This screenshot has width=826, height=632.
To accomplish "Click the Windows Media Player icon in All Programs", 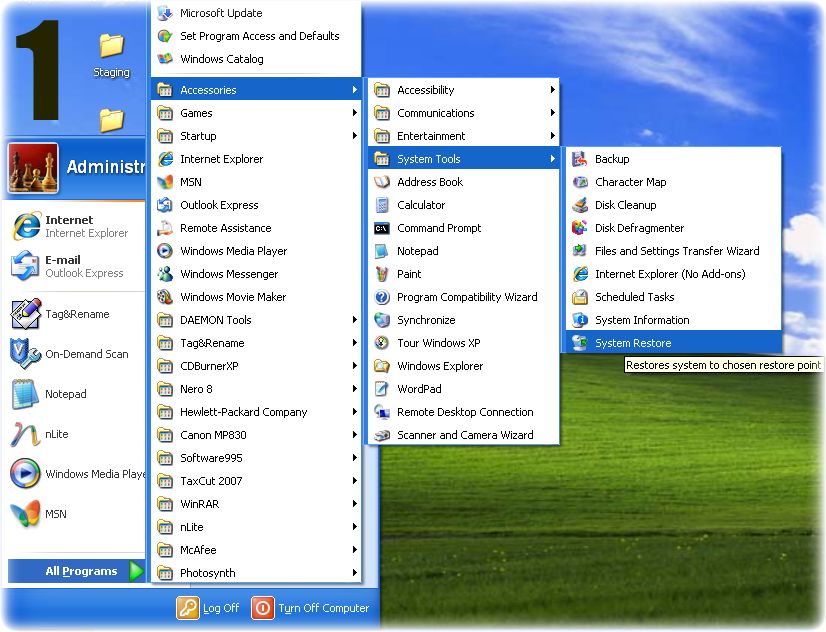I will pyautogui.click(x=165, y=251).
